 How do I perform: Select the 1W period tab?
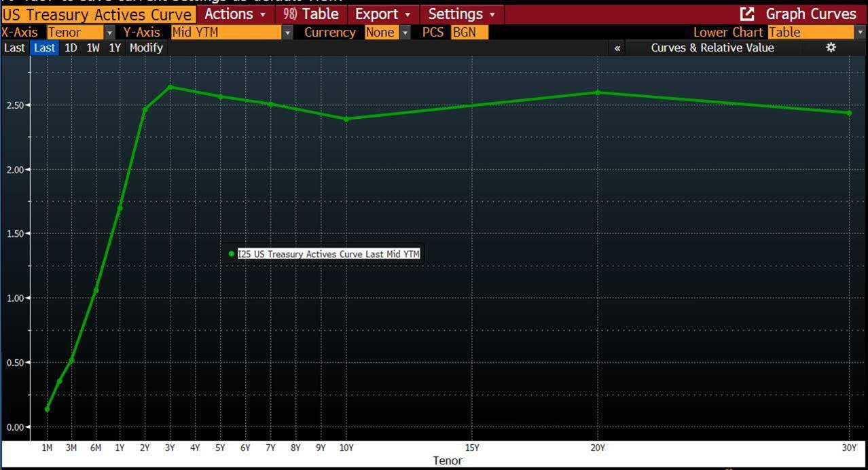93,48
